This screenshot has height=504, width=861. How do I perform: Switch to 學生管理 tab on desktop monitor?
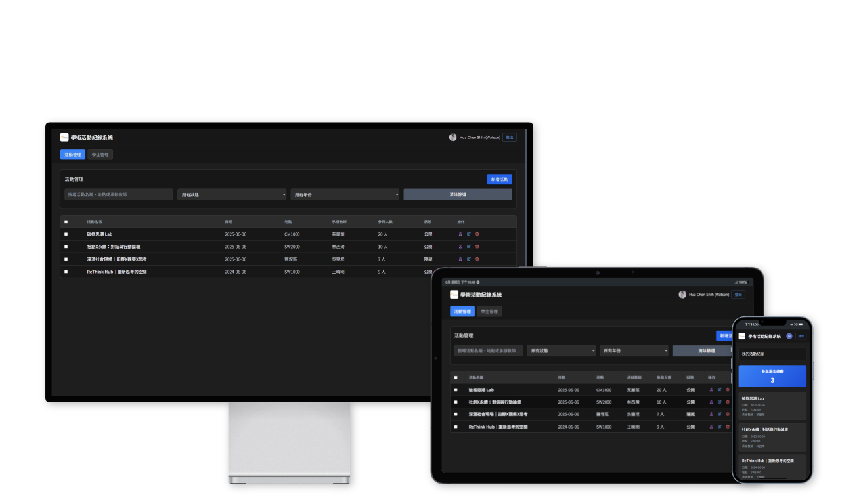100,155
